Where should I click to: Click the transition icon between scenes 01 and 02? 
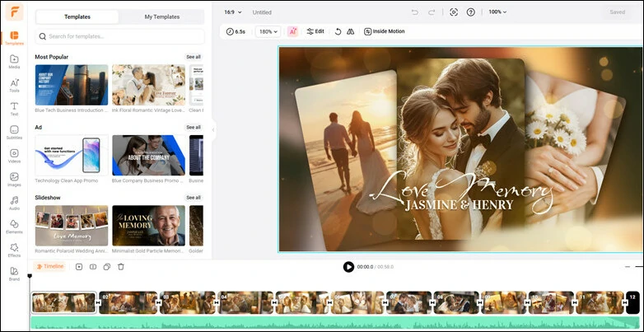[98, 303]
